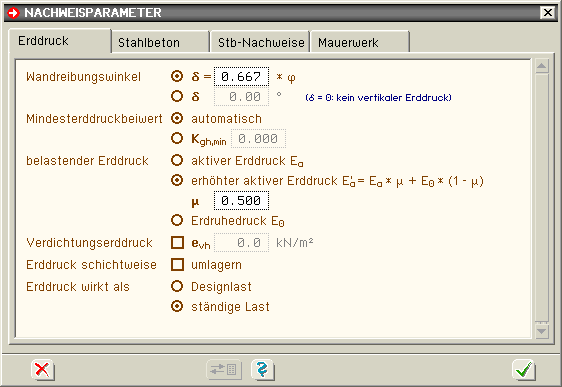Click the greyed transfer settings icon
562x387 pixels.
click(x=224, y=369)
